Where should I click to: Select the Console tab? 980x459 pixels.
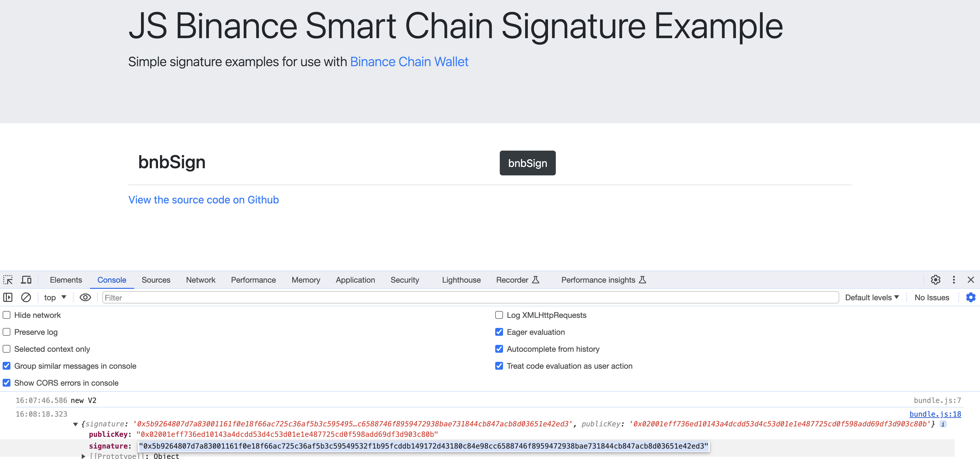click(x=111, y=280)
